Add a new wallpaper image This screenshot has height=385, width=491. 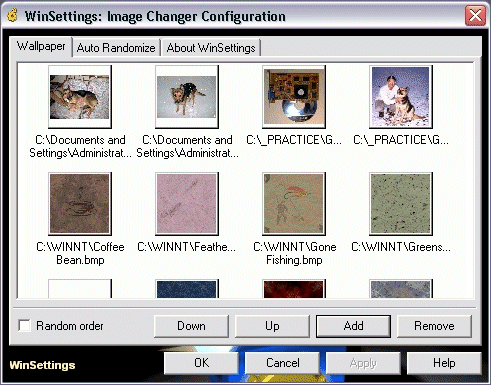pyautogui.click(x=353, y=326)
